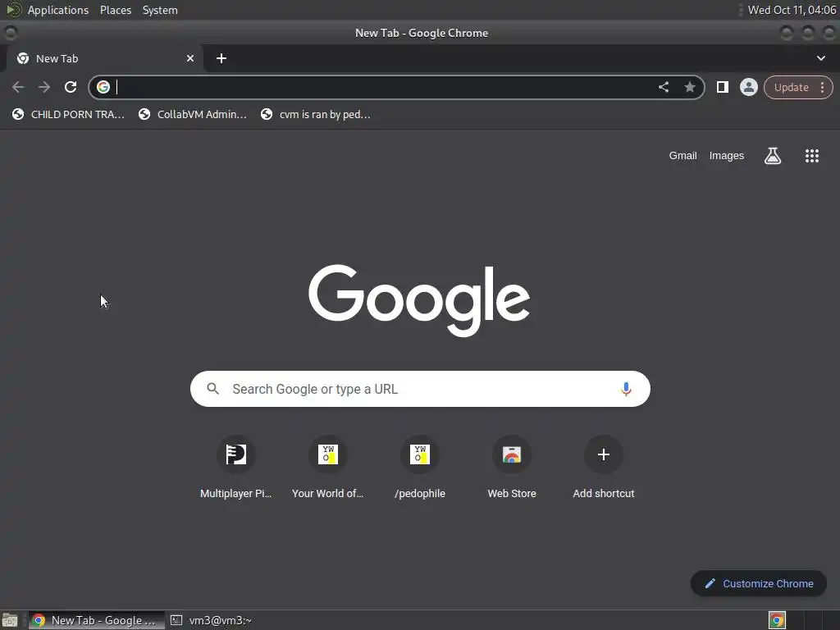Viewport: 840px width, 630px height.
Task: Switch to the vm3@vm3:~ terminal window
Action: (x=212, y=620)
